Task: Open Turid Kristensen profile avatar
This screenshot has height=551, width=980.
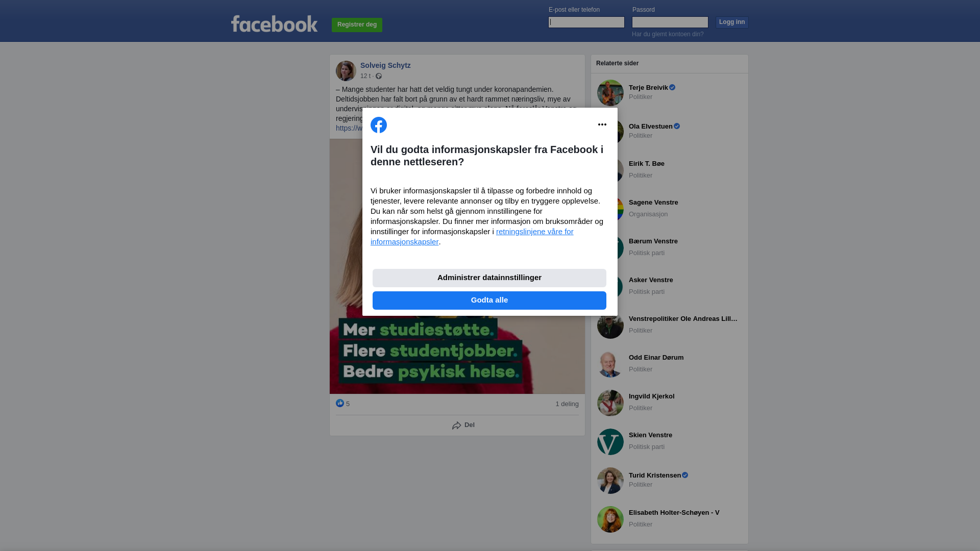Action: pyautogui.click(x=610, y=481)
